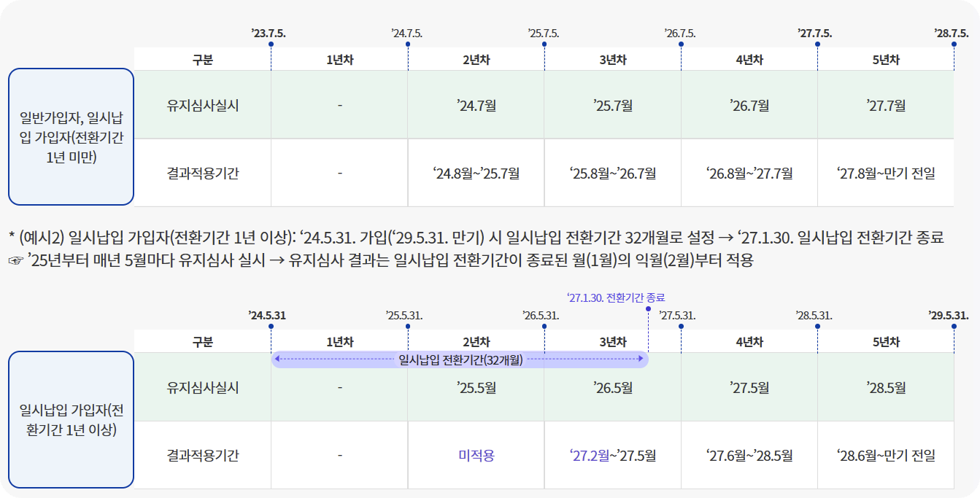Screen dimensions: 980x498
Task: Select the '28.6월~만기 전일 period cell
Action: 886,456
